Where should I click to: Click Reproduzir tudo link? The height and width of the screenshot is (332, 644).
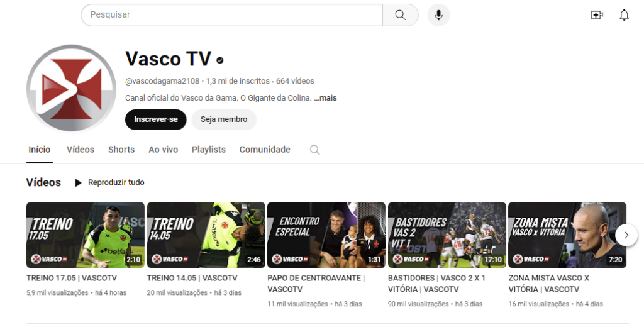click(x=116, y=182)
